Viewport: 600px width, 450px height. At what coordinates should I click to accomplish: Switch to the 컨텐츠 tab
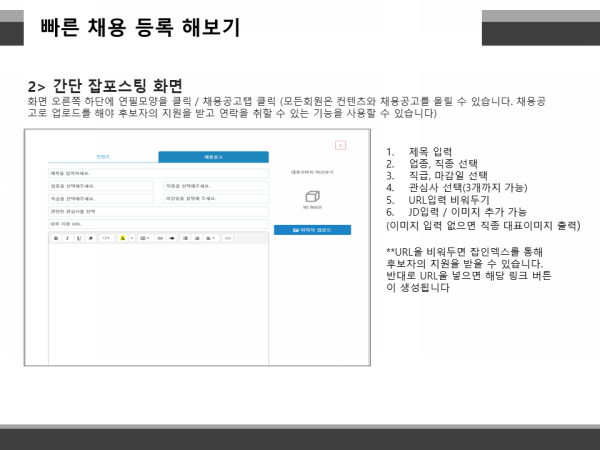(103, 157)
